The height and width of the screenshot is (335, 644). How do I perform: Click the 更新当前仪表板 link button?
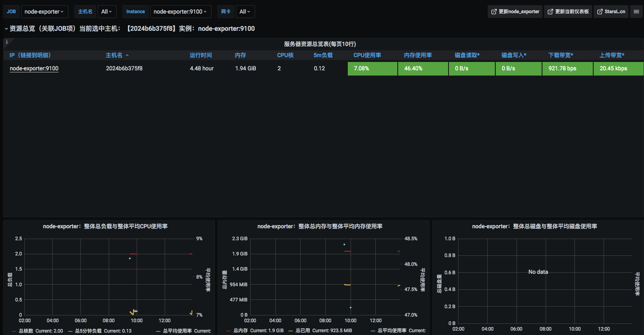tap(568, 12)
